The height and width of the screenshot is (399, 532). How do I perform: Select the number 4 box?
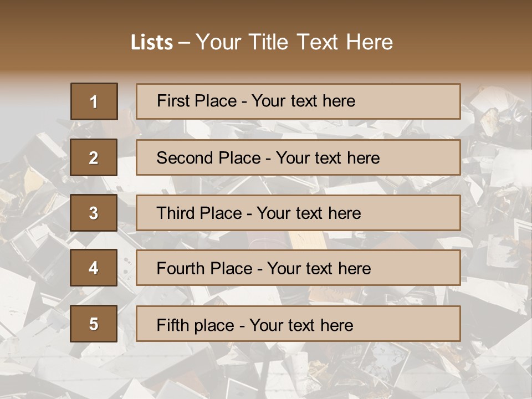[x=94, y=268]
